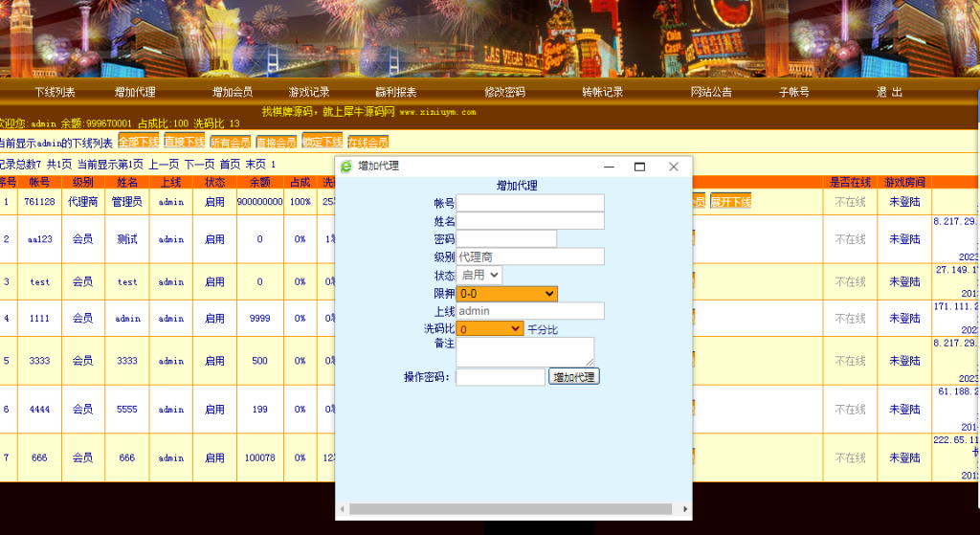This screenshot has width=980, height=535.
Task: Click the 全部下线 filter button
Action: click(x=138, y=142)
